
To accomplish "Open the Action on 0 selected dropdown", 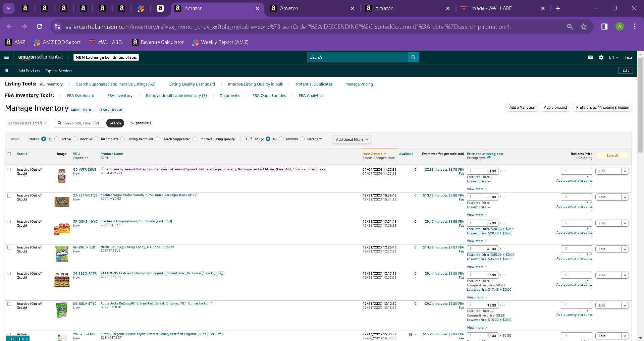I will [27, 123].
